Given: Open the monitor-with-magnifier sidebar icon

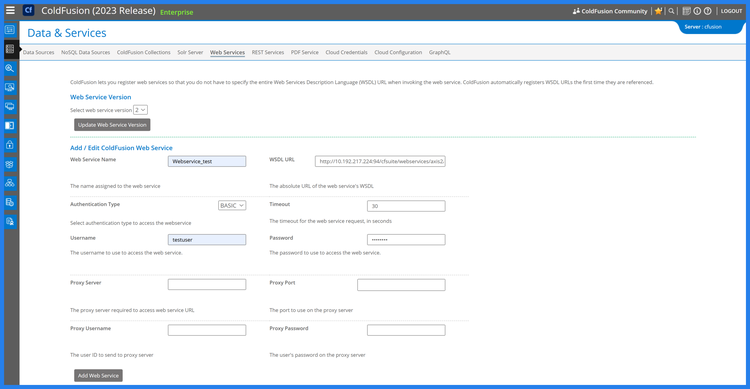Looking at the screenshot, I should 10,87.
